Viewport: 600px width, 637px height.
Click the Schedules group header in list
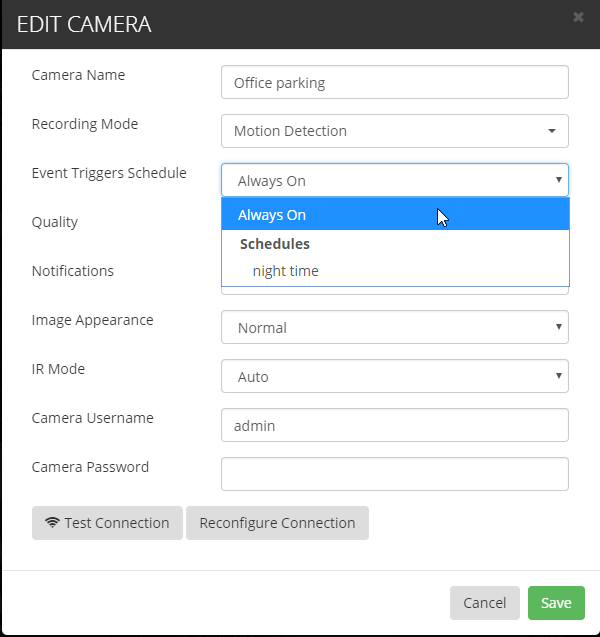275,244
